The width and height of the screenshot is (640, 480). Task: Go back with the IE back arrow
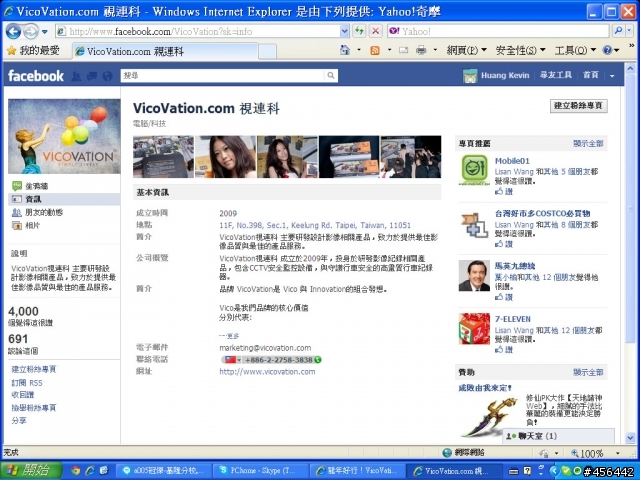pos(13,31)
